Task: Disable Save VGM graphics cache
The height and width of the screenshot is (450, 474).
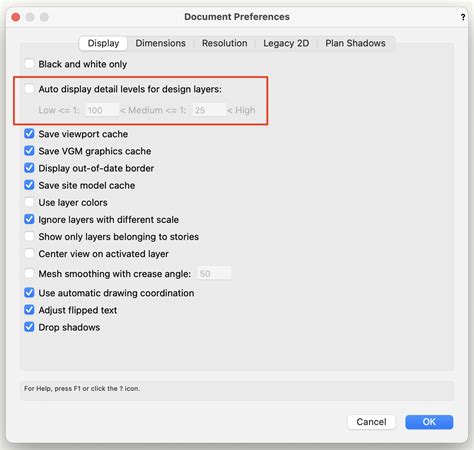Action: 29,151
